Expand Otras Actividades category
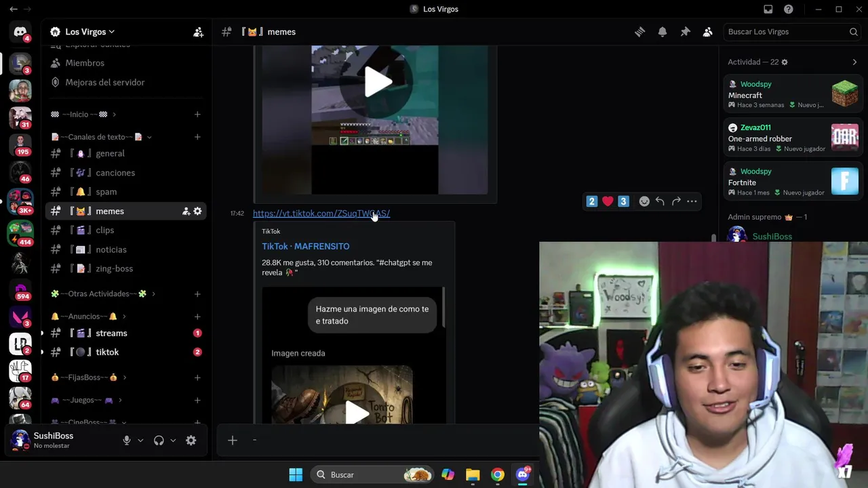 tap(103, 294)
